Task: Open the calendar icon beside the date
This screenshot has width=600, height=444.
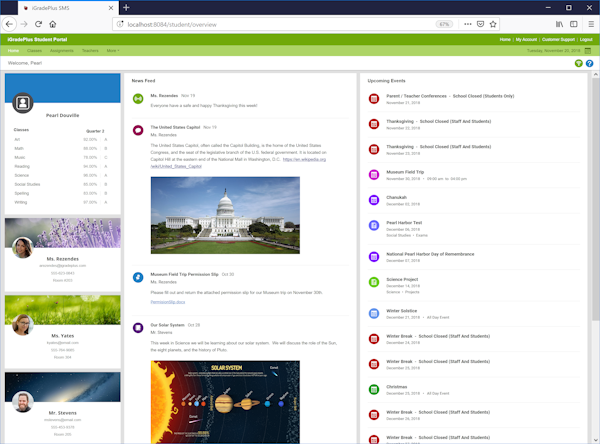Action: click(588, 50)
